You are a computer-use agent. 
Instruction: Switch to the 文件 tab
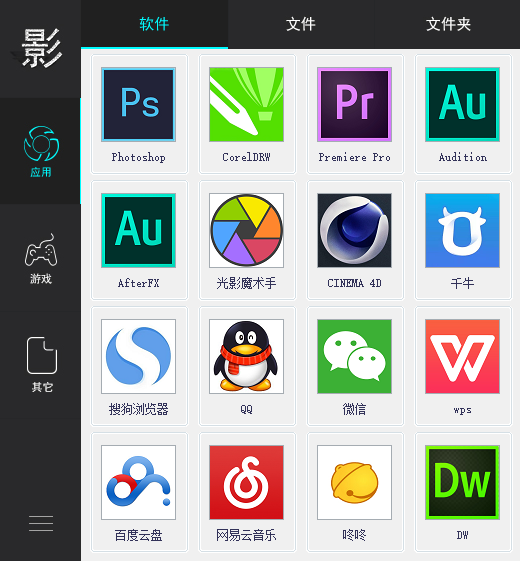tap(301, 24)
